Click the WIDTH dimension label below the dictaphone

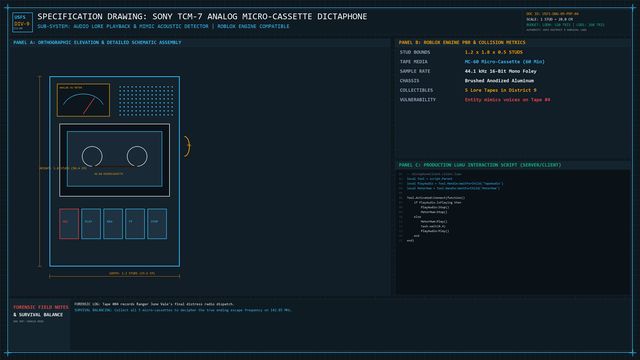click(x=132, y=273)
